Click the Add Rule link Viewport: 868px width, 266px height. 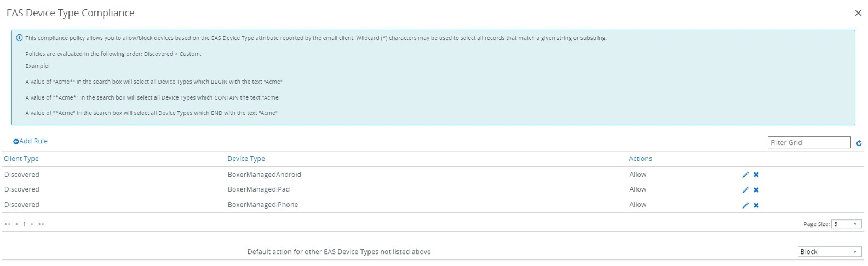point(31,141)
